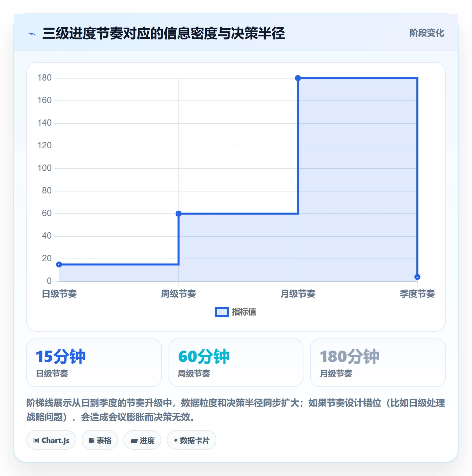Select the data point at 季度节奏
Viewport: 472px width, 476px height.
coord(417,277)
